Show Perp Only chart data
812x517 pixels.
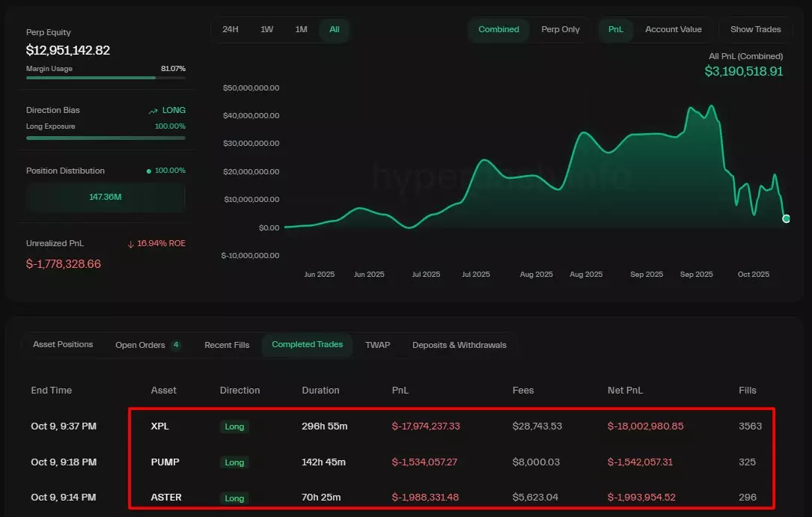[561, 29]
